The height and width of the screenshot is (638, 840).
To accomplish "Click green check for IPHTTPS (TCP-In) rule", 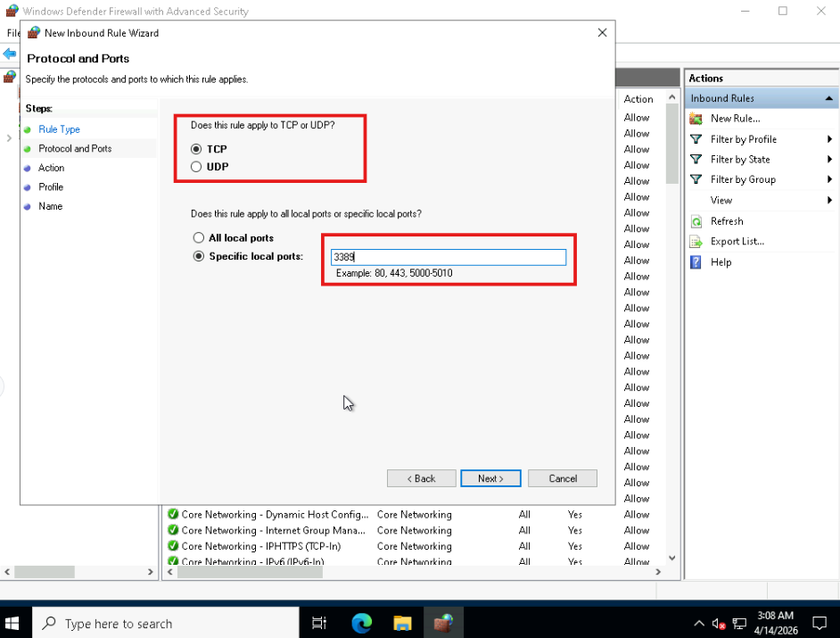I will pyautogui.click(x=173, y=546).
